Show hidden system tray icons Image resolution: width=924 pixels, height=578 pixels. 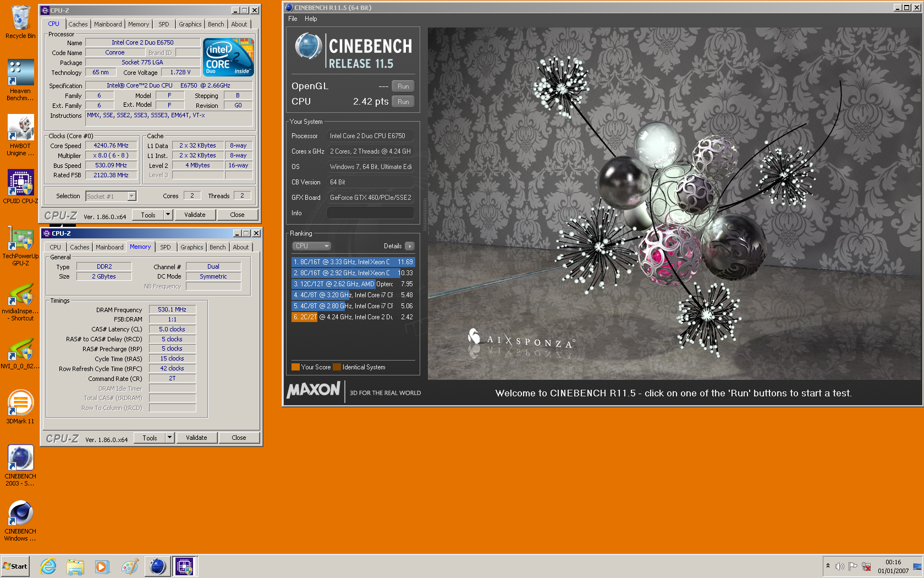[828, 566]
